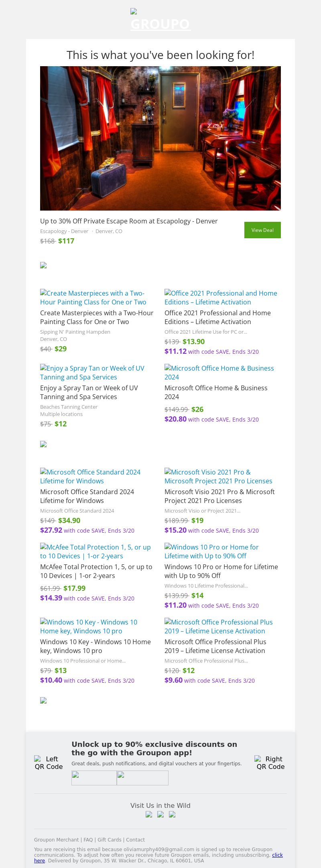Open the FAQ footer link
The width and height of the screenshot is (321, 868).
pos(88,840)
